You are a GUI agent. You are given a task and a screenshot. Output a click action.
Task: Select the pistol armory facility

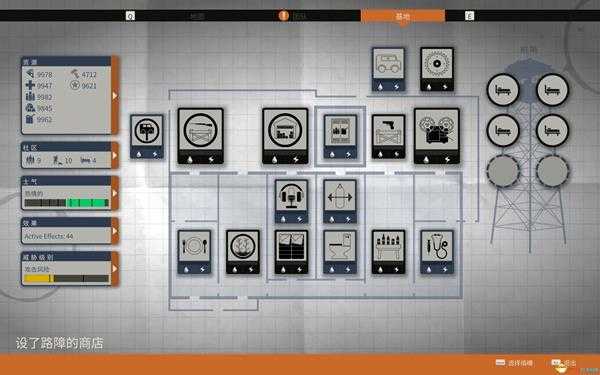tap(388, 136)
